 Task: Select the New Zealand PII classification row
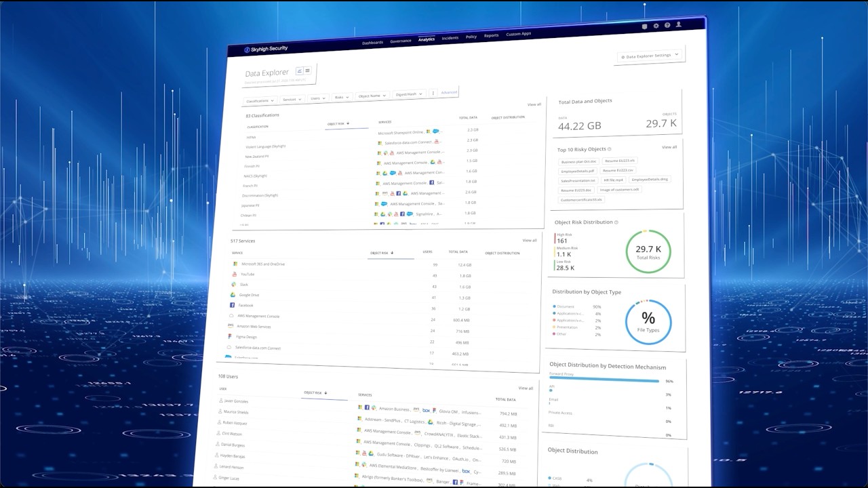point(257,157)
